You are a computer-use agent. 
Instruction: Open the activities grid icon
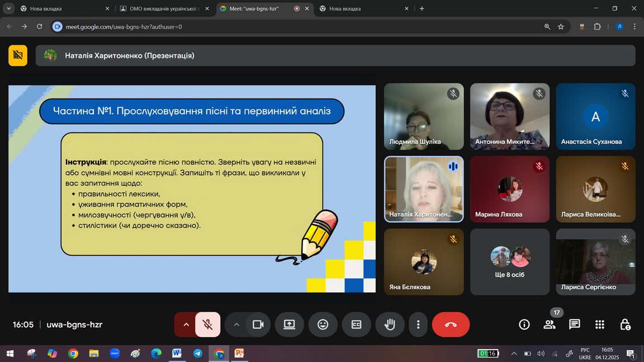pos(600,325)
